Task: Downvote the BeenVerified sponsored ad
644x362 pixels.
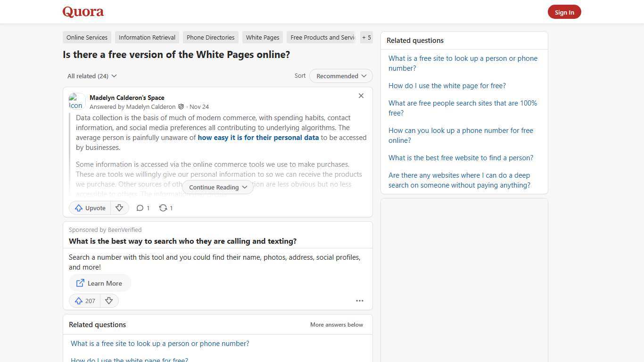Action: [109, 301]
